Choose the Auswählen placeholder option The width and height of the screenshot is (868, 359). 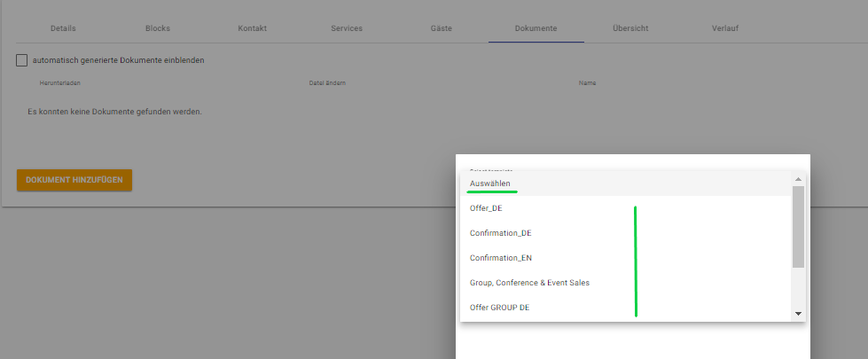click(626, 183)
